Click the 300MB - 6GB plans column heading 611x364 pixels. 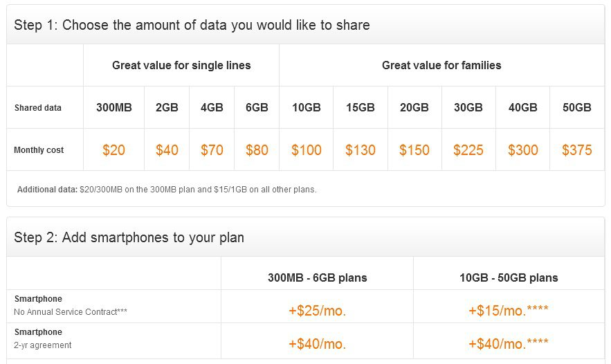(x=317, y=278)
